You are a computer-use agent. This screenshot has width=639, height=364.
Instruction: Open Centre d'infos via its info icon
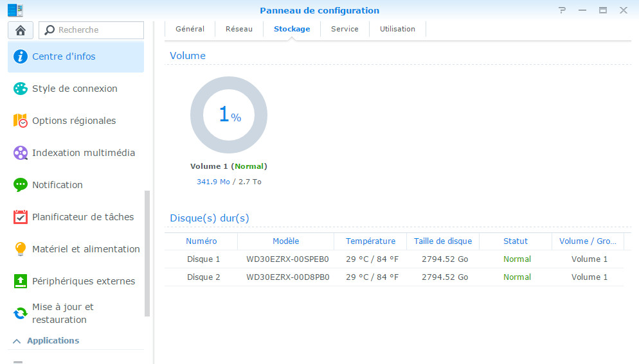click(21, 56)
